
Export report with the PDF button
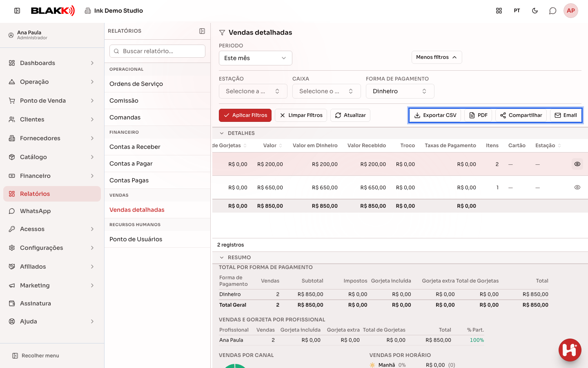pos(478,115)
